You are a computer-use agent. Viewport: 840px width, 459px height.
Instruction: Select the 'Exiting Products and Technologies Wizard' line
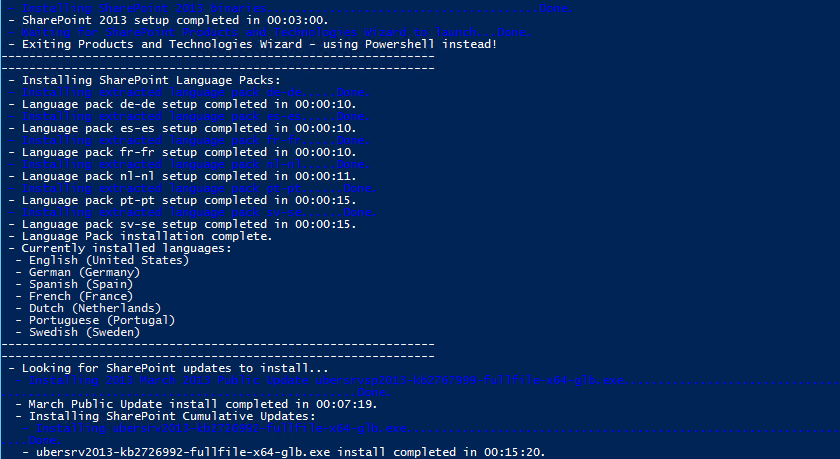click(x=253, y=44)
